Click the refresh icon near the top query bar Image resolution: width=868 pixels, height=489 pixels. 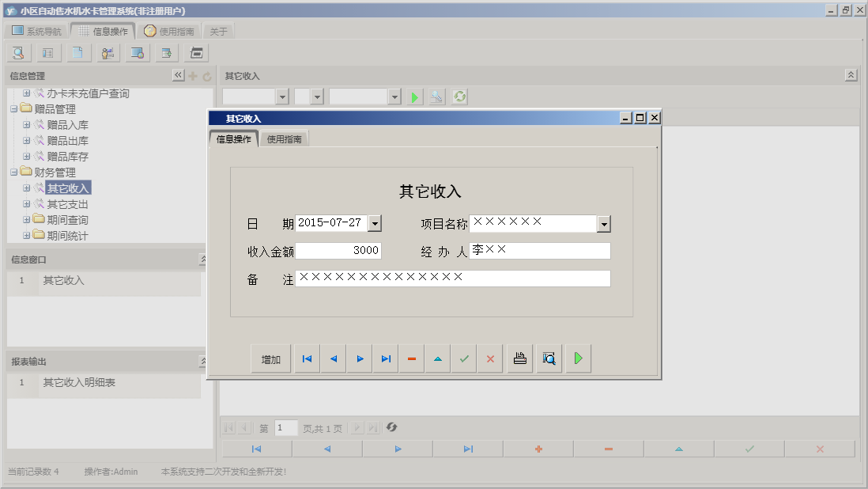tap(459, 96)
